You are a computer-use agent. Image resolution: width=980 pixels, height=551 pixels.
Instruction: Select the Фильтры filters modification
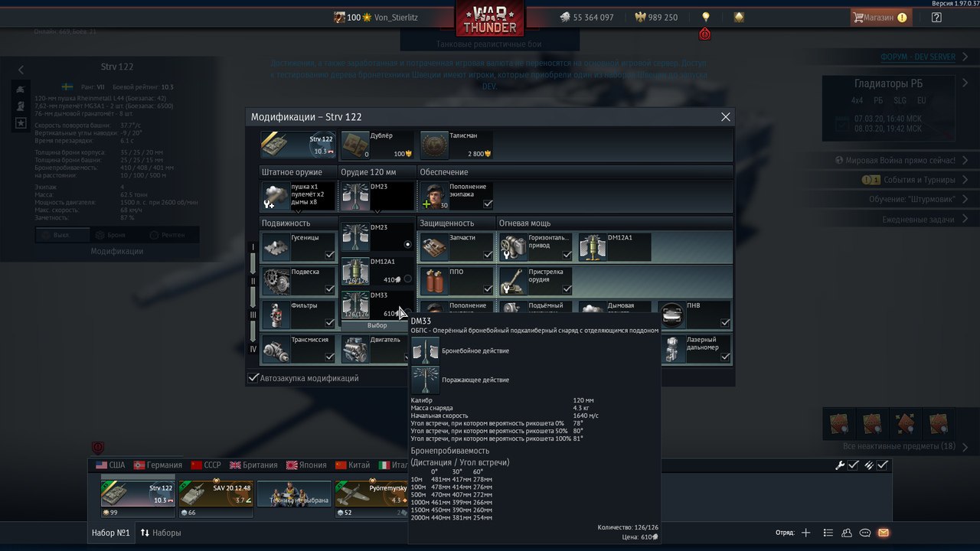pos(299,315)
